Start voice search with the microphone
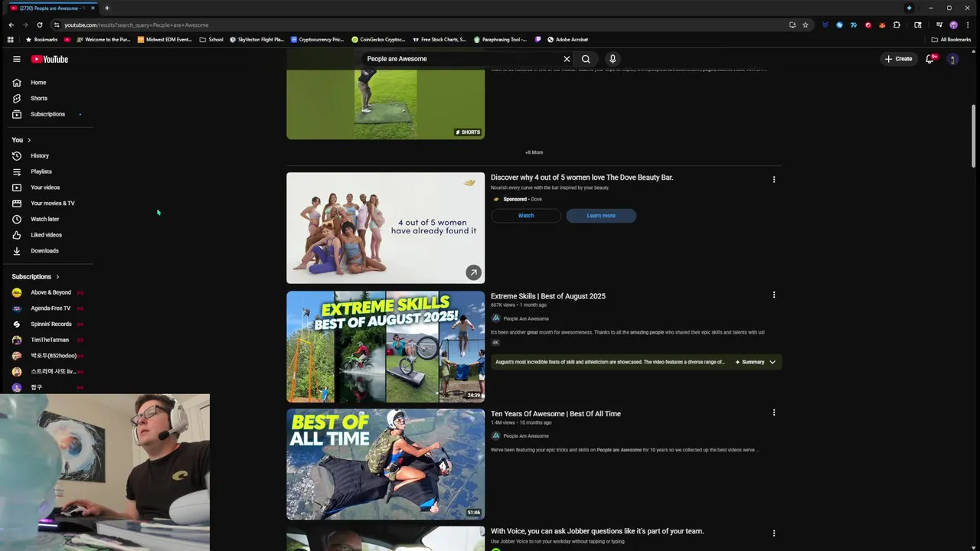980x551 pixels. (x=612, y=59)
